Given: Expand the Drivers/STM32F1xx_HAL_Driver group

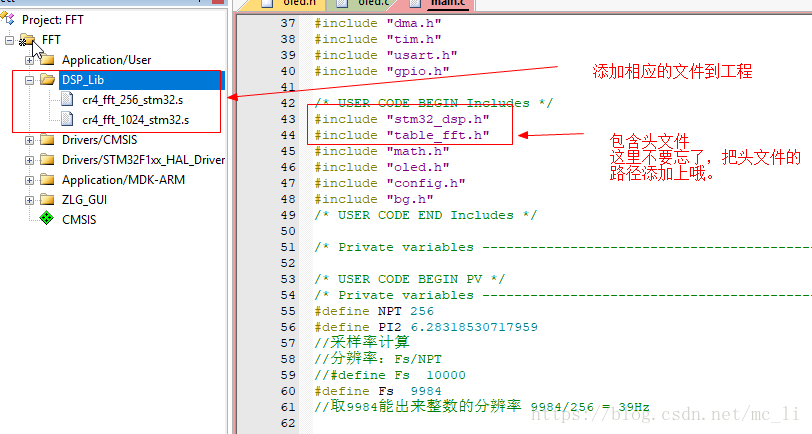Looking at the screenshot, I should (30, 160).
